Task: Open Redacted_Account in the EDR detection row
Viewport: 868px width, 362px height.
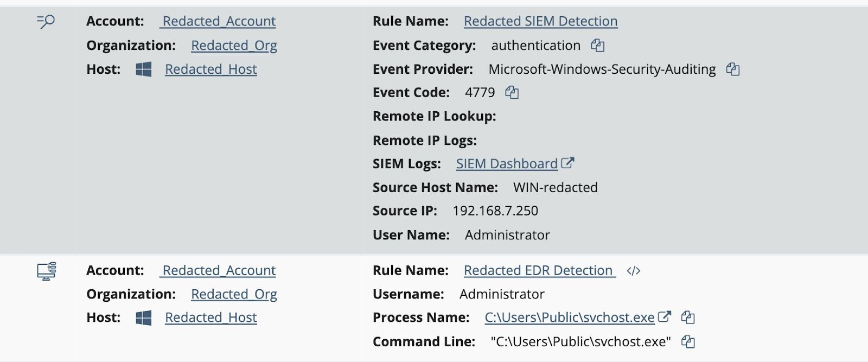Action: (x=219, y=270)
